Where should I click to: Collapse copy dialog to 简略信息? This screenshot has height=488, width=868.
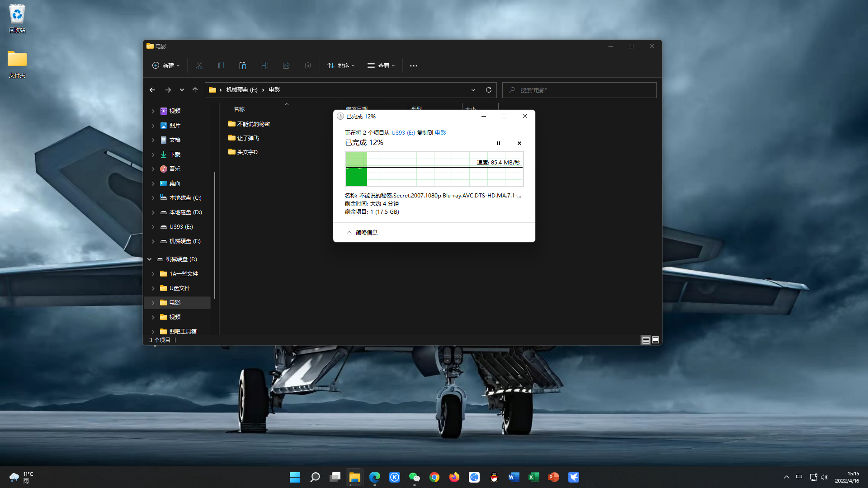pos(362,232)
